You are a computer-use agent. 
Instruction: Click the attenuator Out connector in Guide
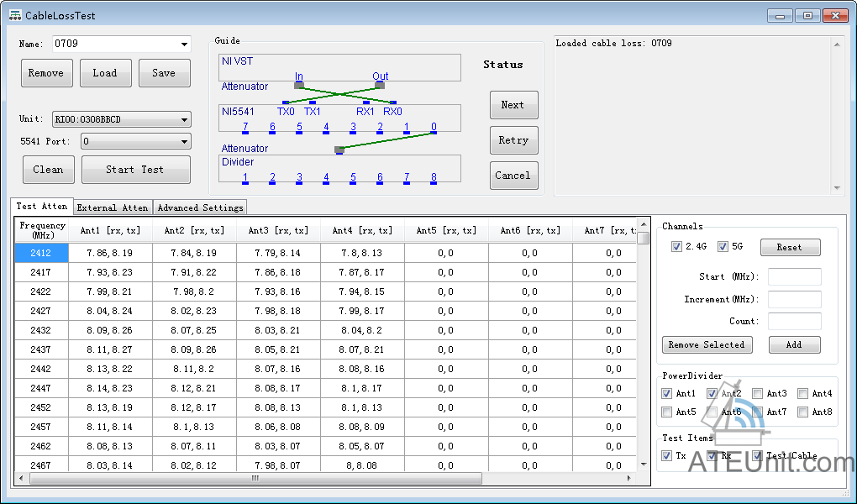coord(380,84)
